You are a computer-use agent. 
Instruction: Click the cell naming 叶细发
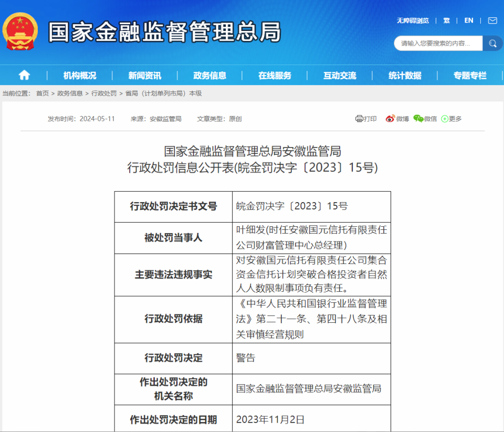click(x=311, y=238)
